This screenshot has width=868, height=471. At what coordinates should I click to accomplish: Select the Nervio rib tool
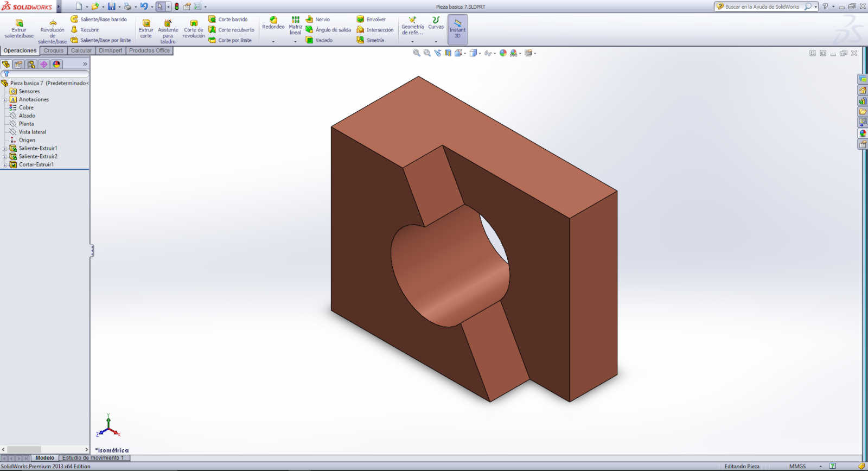318,20
